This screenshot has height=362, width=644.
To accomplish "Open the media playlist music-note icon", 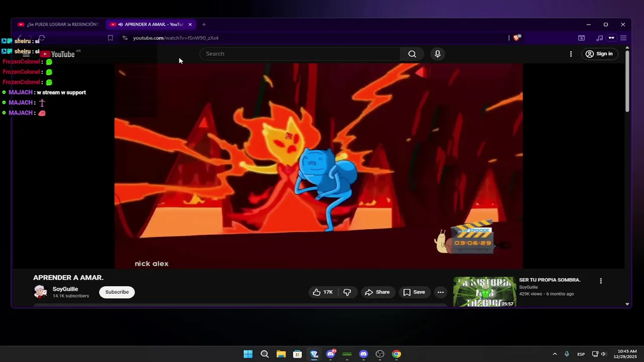I will click(x=599, y=38).
